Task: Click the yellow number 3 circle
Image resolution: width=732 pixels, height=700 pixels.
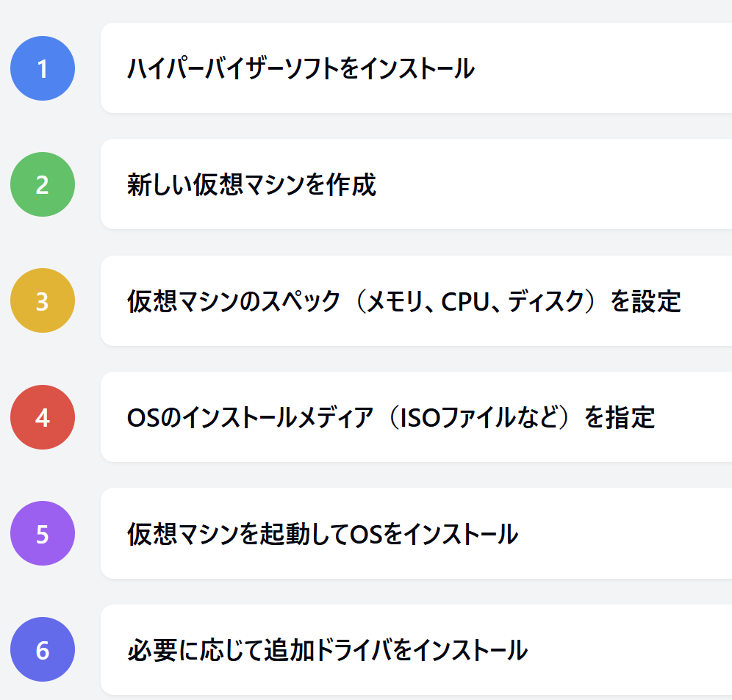Action: 42,300
